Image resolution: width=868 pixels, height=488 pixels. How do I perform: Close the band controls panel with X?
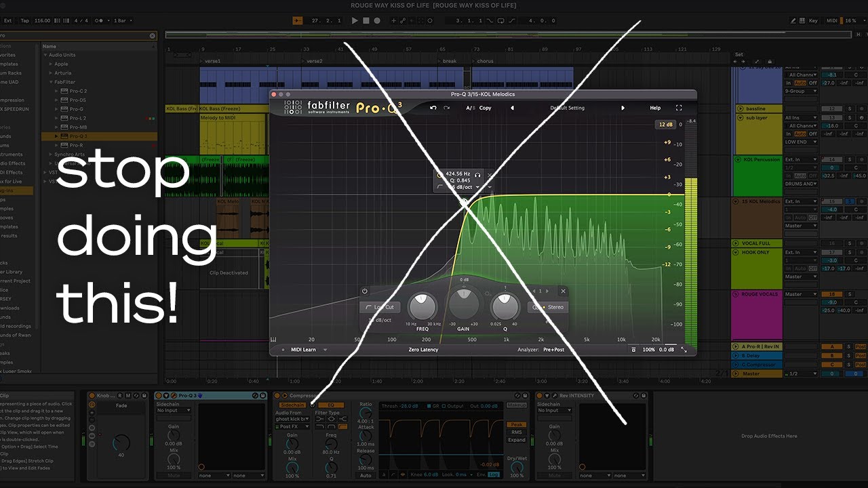click(562, 291)
